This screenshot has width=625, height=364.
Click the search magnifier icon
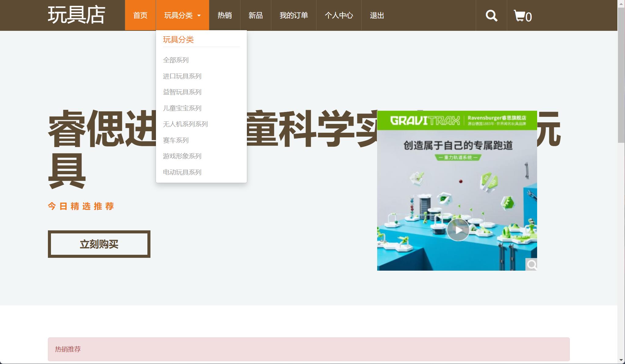click(491, 15)
